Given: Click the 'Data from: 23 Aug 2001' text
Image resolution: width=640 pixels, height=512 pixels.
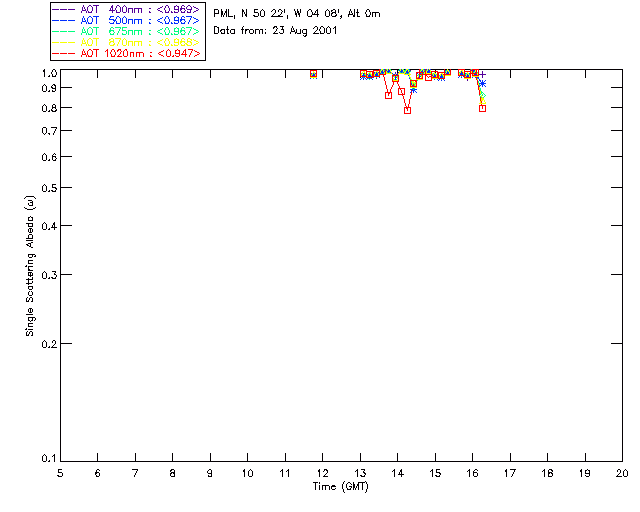Looking at the screenshot, I should coord(275,31).
